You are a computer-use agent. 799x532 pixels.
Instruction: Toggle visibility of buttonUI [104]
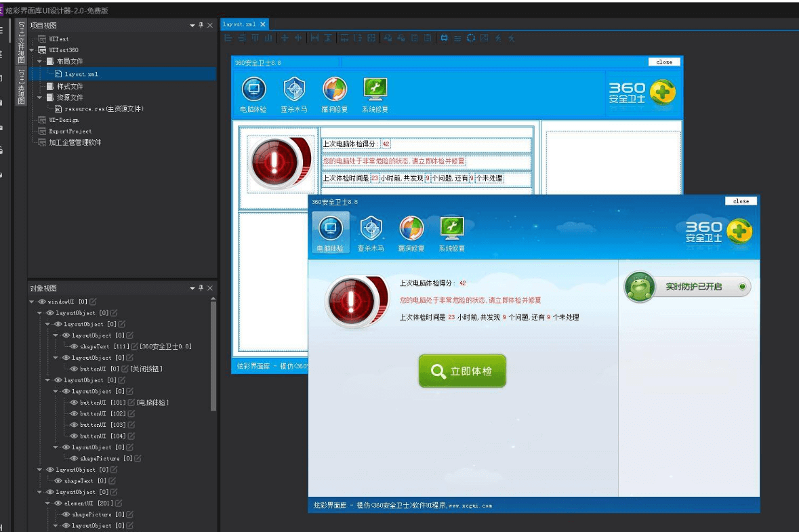click(x=75, y=436)
